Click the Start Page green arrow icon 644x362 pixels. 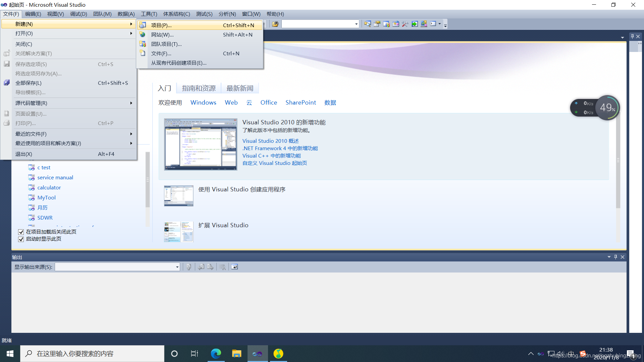(x=415, y=24)
